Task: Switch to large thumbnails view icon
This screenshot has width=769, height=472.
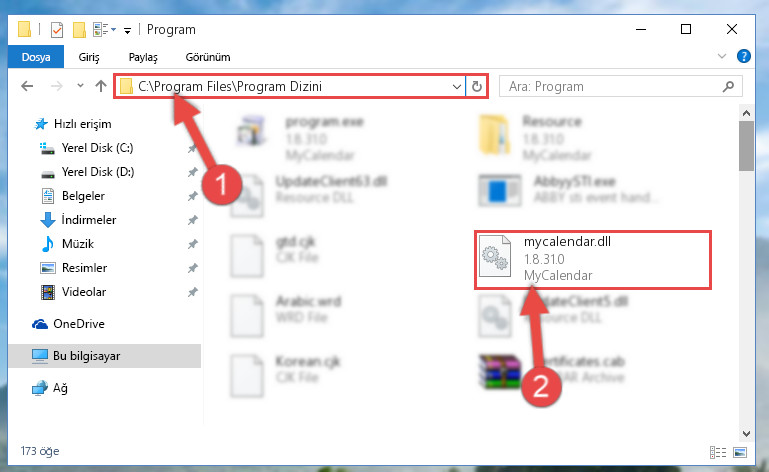Action: pyautogui.click(x=740, y=452)
